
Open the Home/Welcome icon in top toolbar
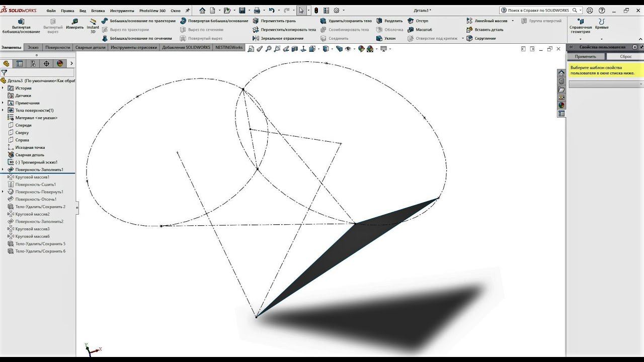(x=202, y=10)
